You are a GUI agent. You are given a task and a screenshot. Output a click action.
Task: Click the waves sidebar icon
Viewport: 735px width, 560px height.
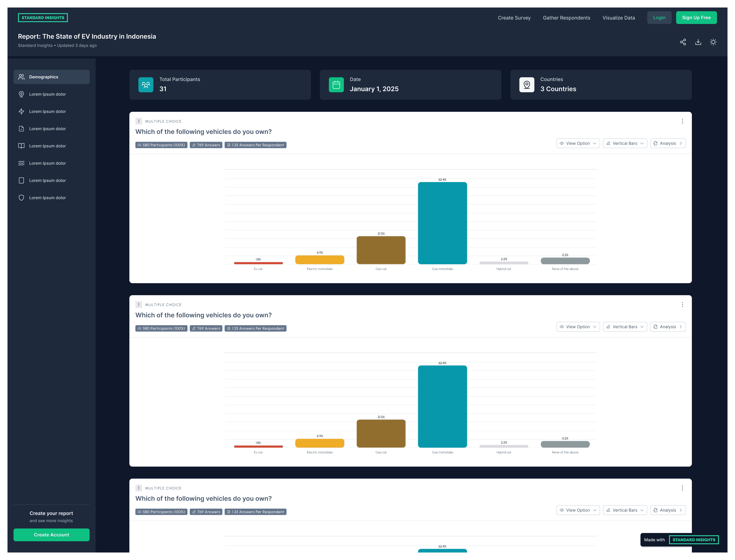(x=21, y=163)
